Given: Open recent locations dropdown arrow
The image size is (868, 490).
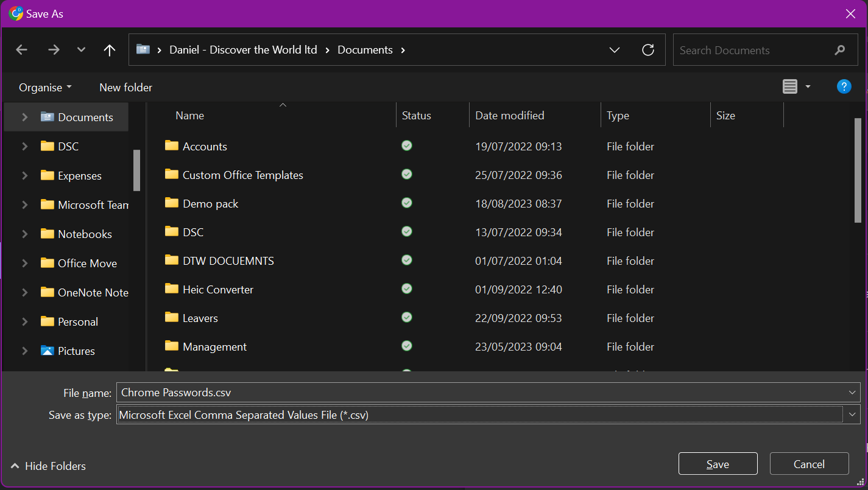Looking at the screenshot, I should click(81, 50).
